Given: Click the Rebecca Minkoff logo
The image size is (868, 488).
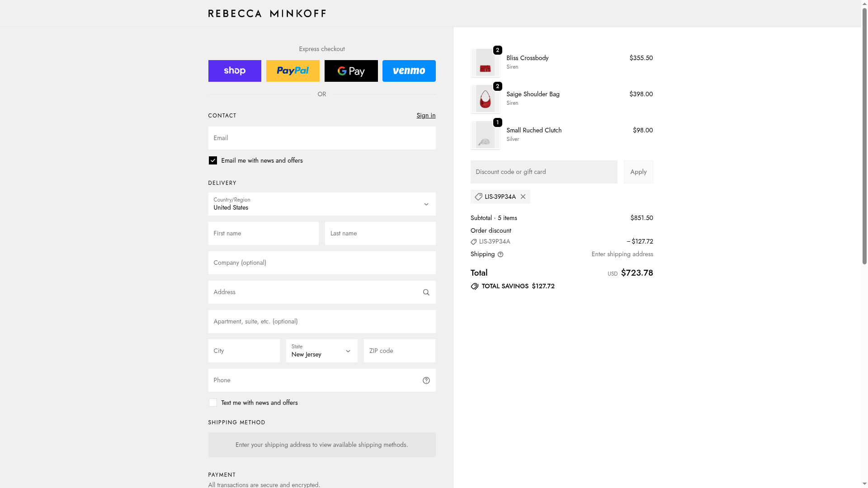Looking at the screenshot, I should point(267,14).
